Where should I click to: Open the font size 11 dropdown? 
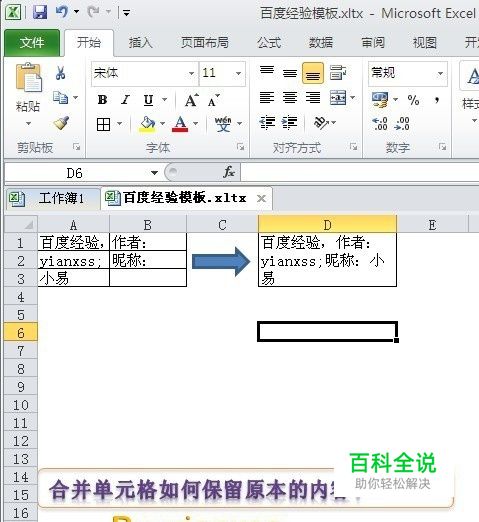[x=238, y=73]
